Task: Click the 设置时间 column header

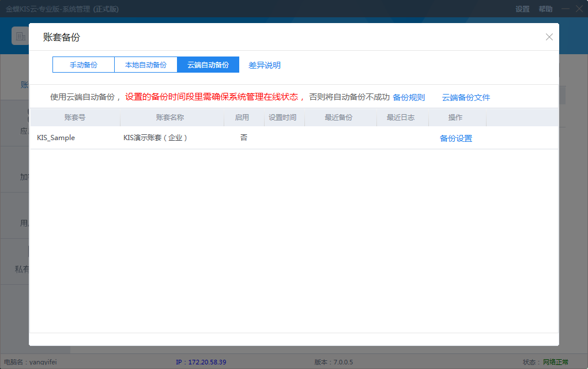Action: point(282,118)
